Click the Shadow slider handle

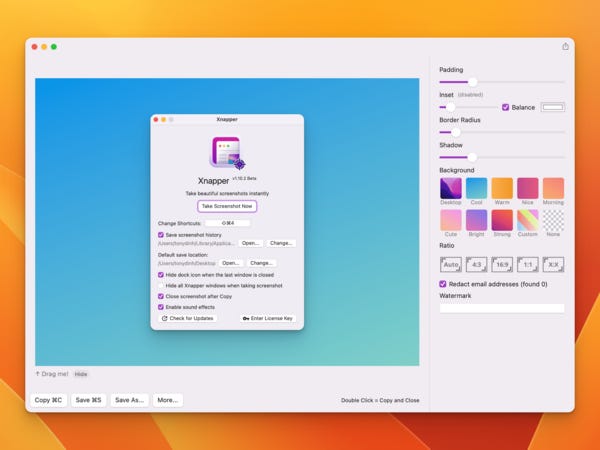pos(472,157)
